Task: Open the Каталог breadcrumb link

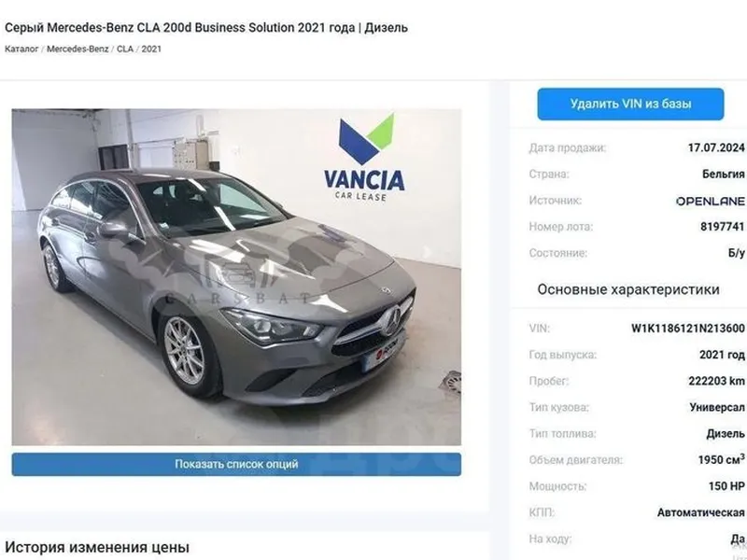Action: (x=21, y=49)
